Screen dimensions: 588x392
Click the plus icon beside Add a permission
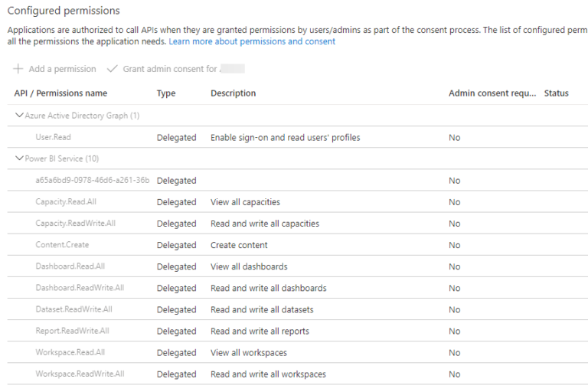click(18, 69)
